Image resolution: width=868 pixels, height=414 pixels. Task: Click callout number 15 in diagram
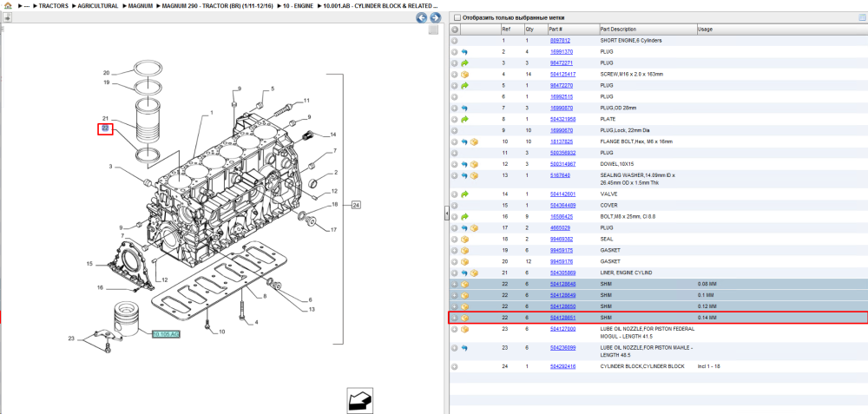[89, 264]
